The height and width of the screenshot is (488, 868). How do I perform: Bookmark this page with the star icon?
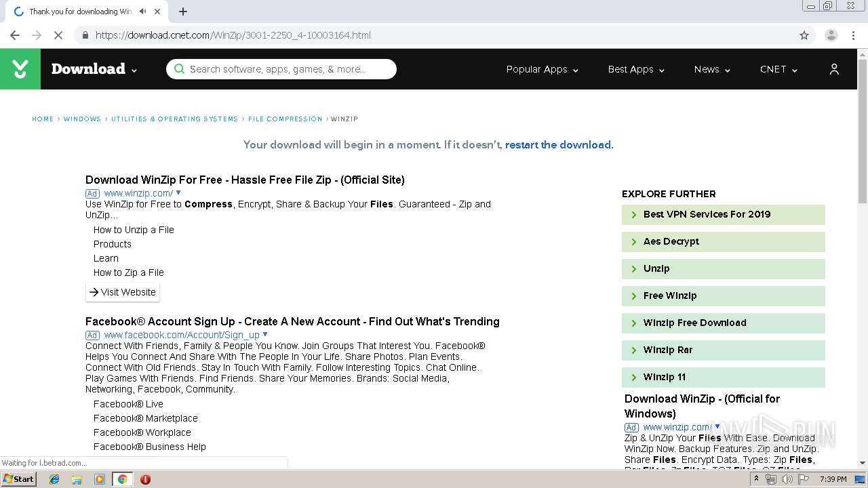[804, 35]
